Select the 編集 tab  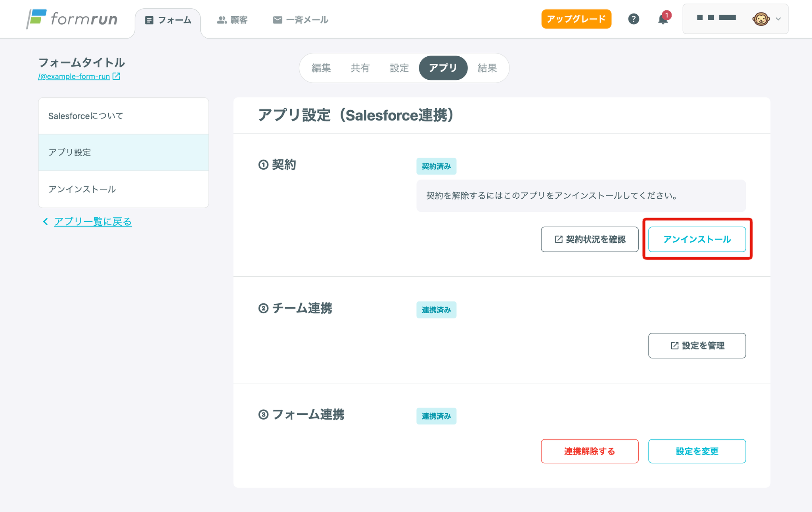(x=321, y=68)
